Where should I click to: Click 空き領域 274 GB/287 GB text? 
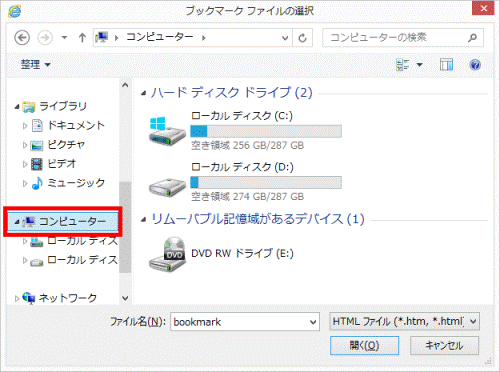click(247, 196)
